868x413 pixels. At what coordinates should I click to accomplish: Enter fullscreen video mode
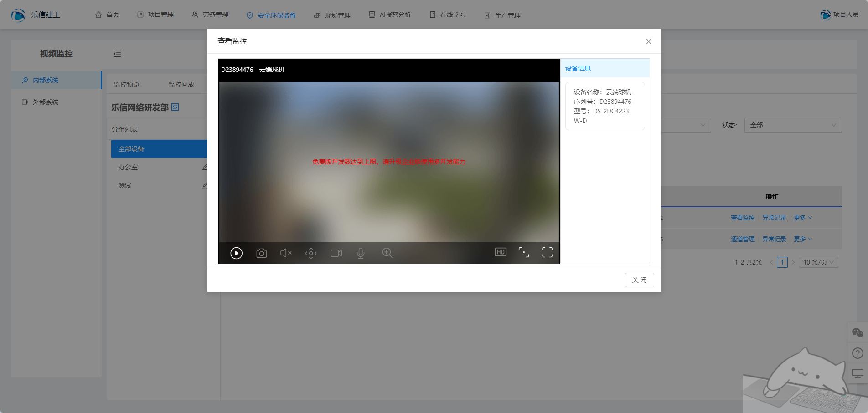pyautogui.click(x=547, y=252)
